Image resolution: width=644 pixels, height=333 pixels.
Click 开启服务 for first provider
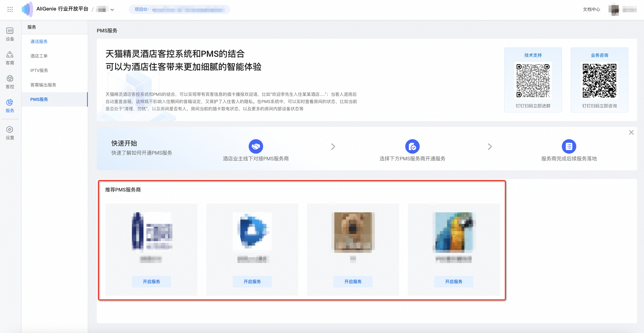pyautogui.click(x=151, y=282)
